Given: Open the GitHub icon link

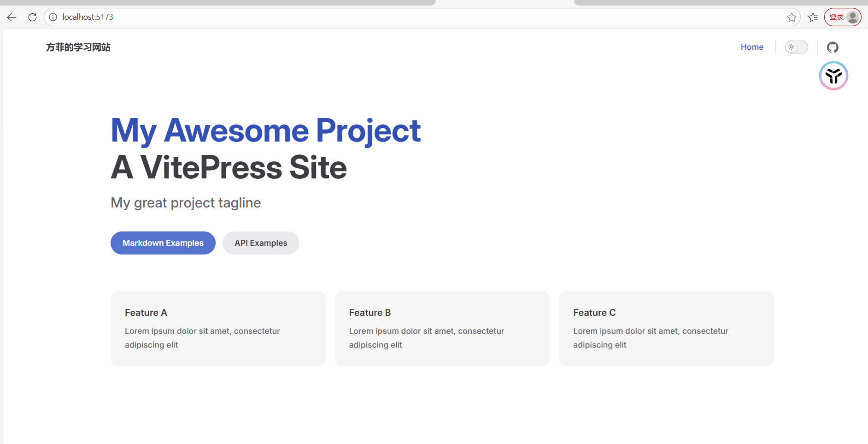Looking at the screenshot, I should click(x=833, y=47).
